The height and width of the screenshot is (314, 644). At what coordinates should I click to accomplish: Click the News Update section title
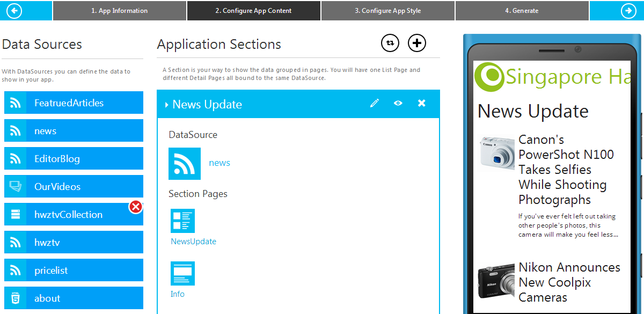pyautogui.click(x=207, y=105)
